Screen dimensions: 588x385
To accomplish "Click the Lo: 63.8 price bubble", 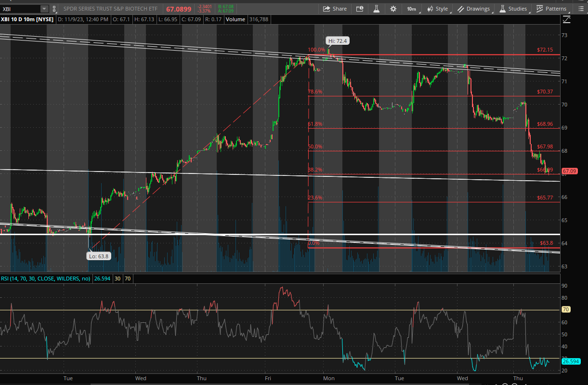I will [99, 256].
